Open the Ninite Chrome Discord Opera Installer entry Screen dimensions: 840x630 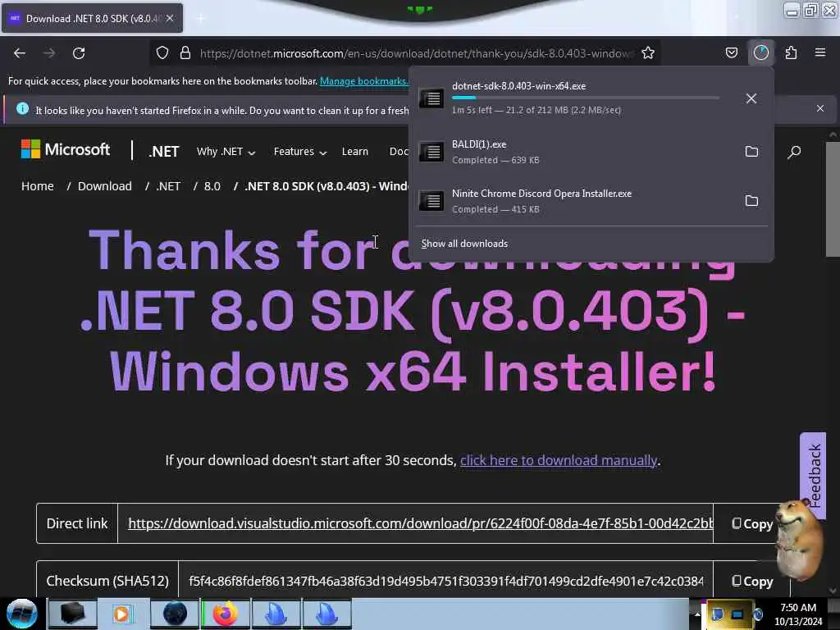575,201
